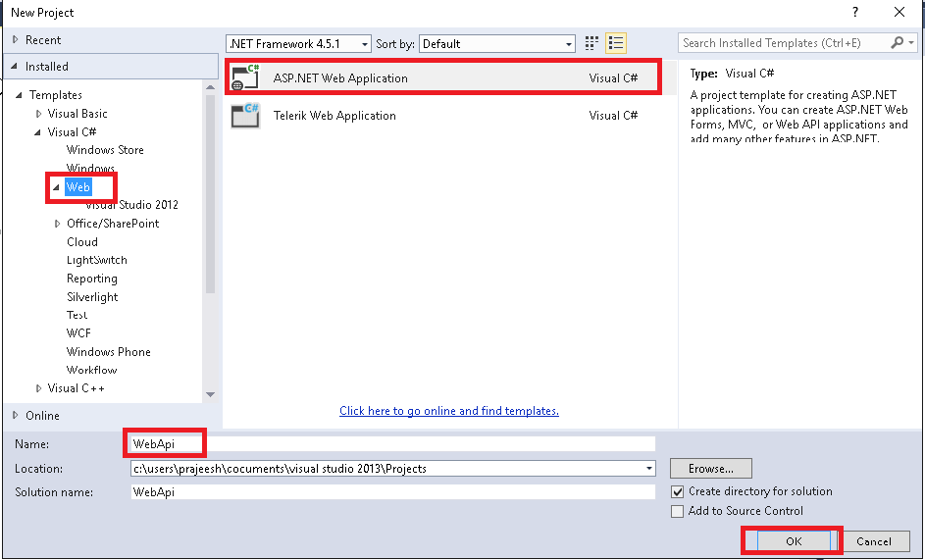Toggle Create directory for solution checkbox

pyautogui.click(x=677, y=491)
